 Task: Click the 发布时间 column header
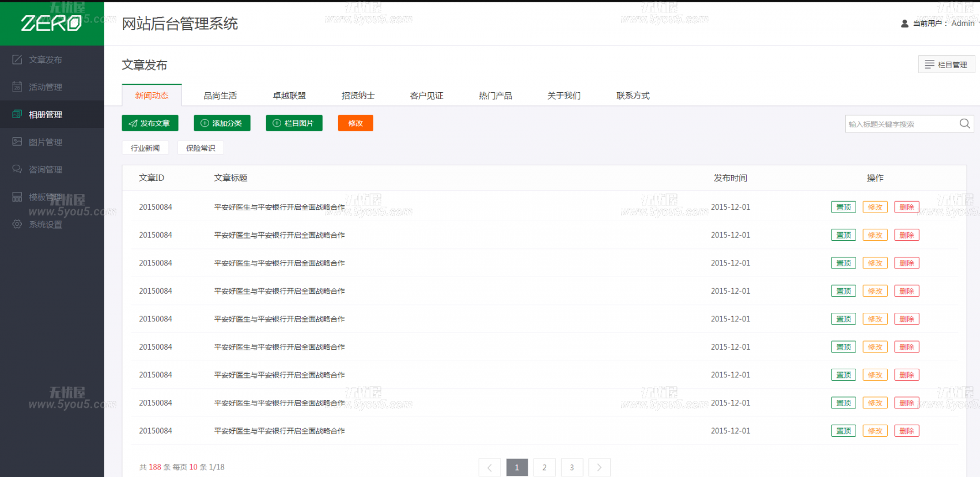tap(730, 178)
